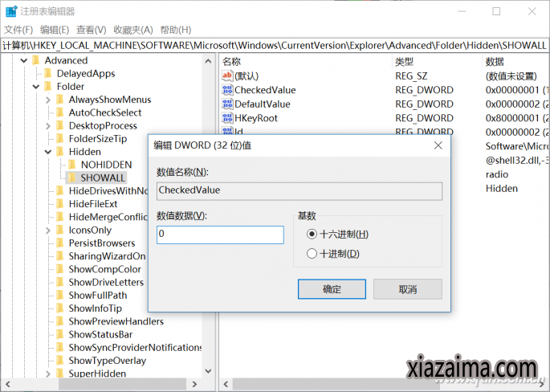Click the HKeyRoot DWORD icon

pyautogui.click(x=227, y=118)
